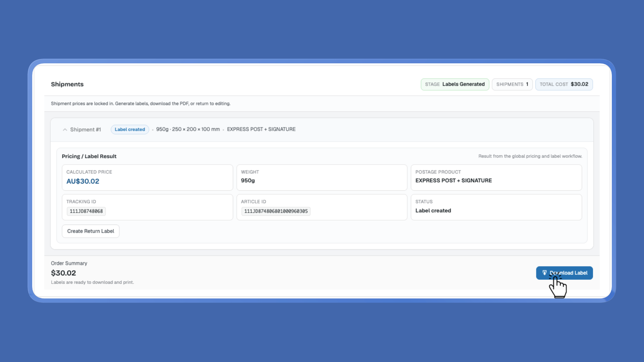Click the Shipment #1 title text
Image resolution: width=644 pixels, height=362 pixels.
click(x=86, y=129)
